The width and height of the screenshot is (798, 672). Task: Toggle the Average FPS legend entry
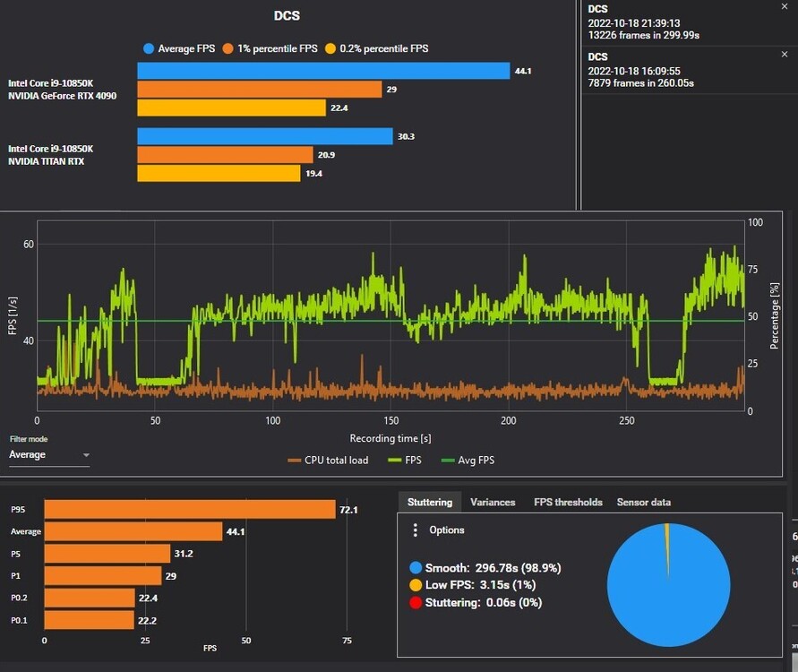click(179, 48)
